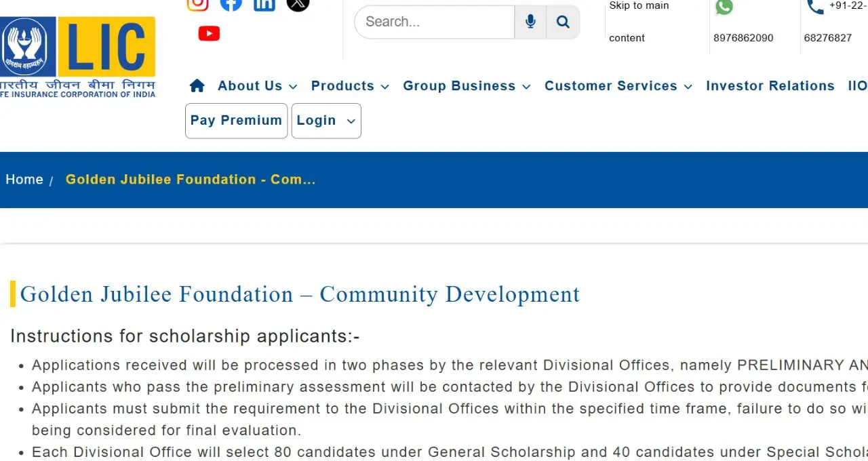The width and height of the screenshot is (868, 461).
Task: Click the Golden Jubilee Foundation breadcrumb text
Action: coord(191,180)
